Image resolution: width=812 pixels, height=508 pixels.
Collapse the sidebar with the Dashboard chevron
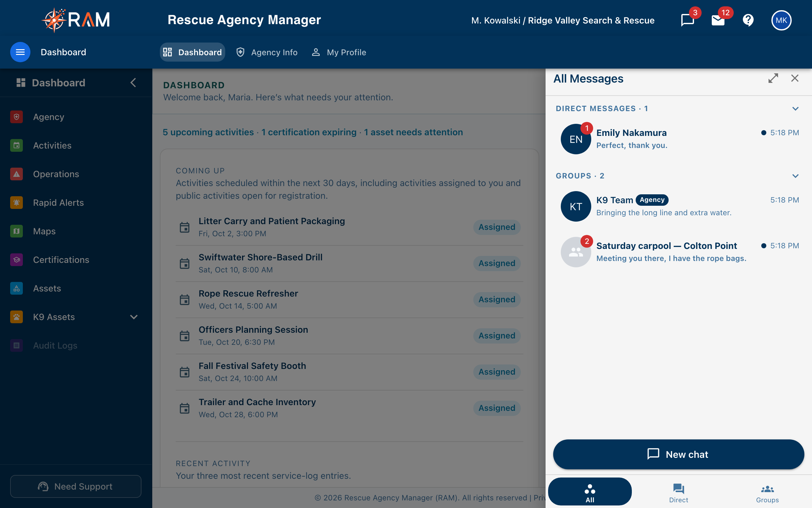pos(133,83)
